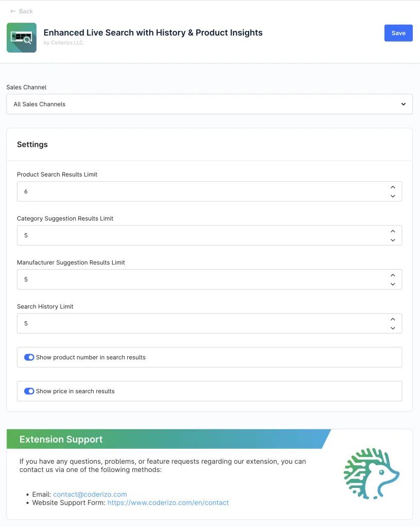
Task: Click the extension logo icon
Action: point(22,38)
